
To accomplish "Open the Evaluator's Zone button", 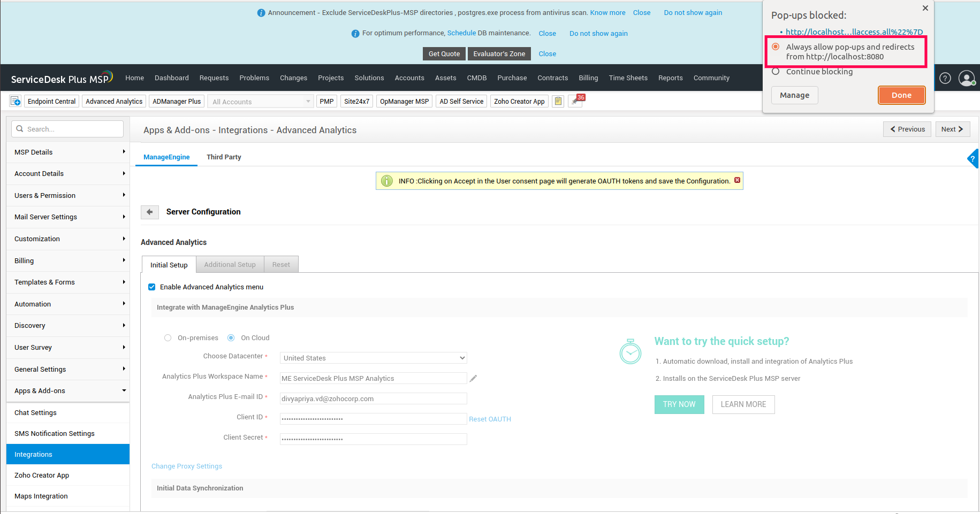I will (x=499, y=54).
